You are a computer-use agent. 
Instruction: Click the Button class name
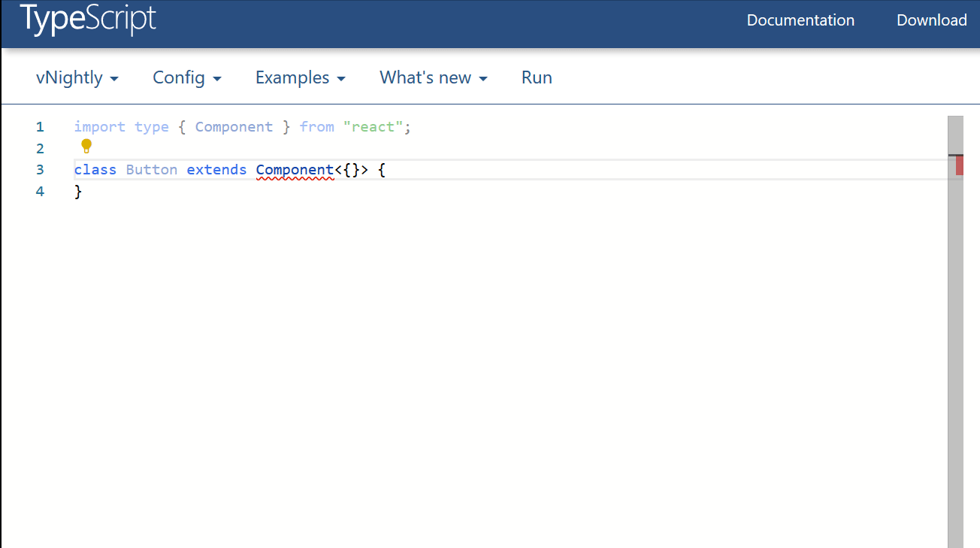(x=152, y=170)
